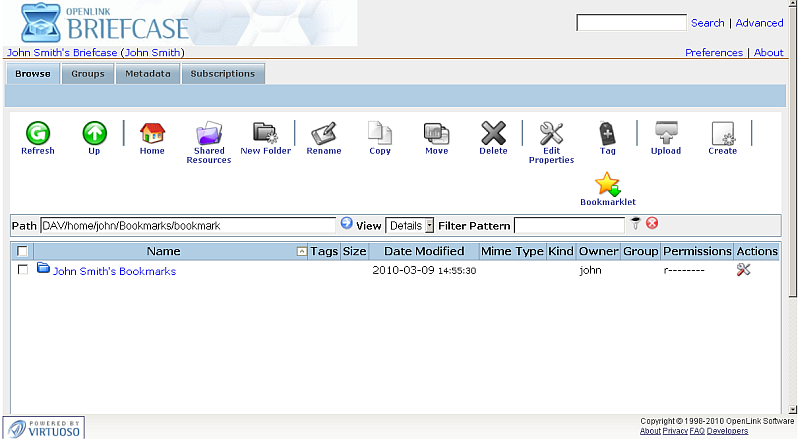Open the Bookmarklet star icon
The image size is (800, 439).
coord(607,185)
